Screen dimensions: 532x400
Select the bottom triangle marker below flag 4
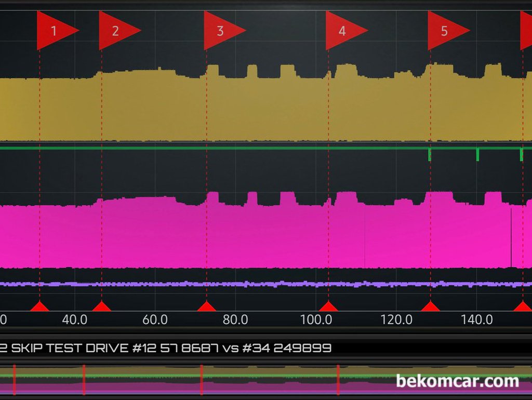pyautogui.click(x=328, y=306)
